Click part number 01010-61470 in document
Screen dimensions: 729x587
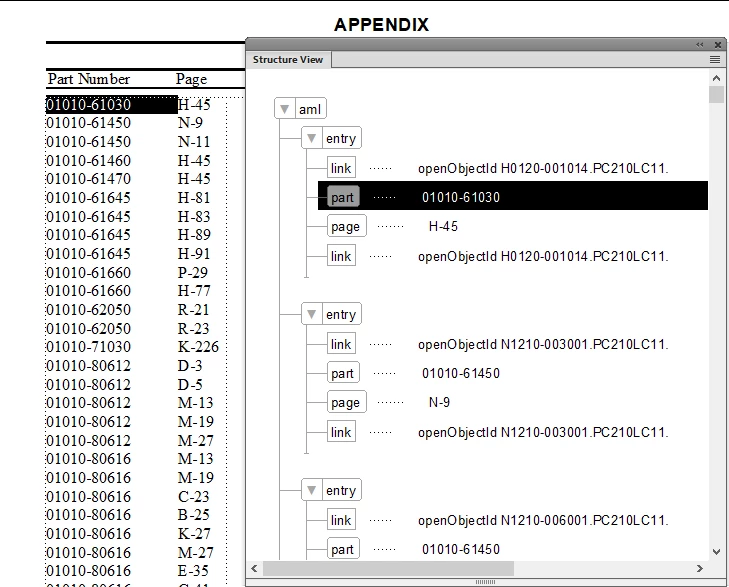[88, 178]
